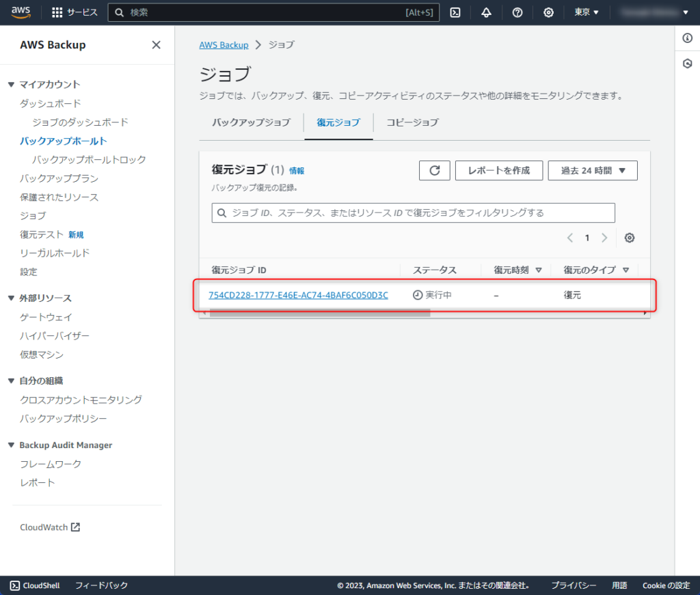
Task: Open CloudShell from the footer
Action: click(35, 585)
